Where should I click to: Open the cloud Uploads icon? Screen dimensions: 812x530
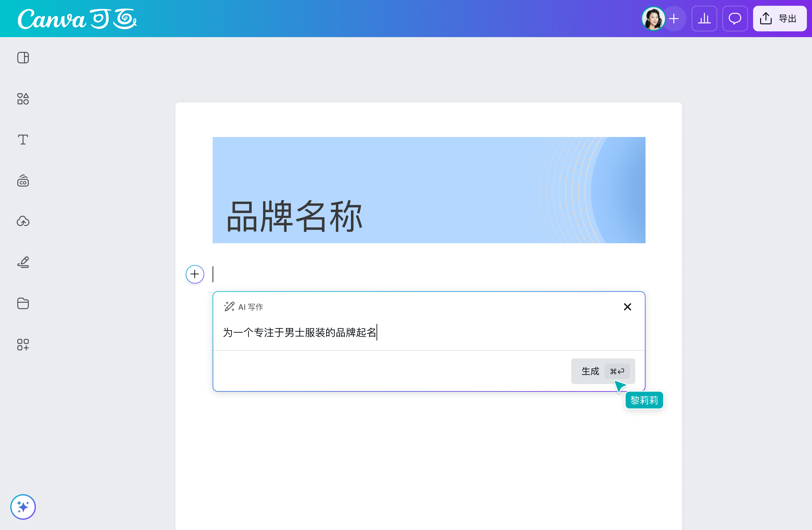(23, 221)
